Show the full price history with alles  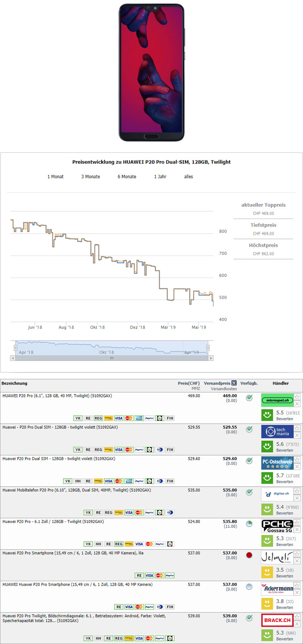tap(188, 177)
